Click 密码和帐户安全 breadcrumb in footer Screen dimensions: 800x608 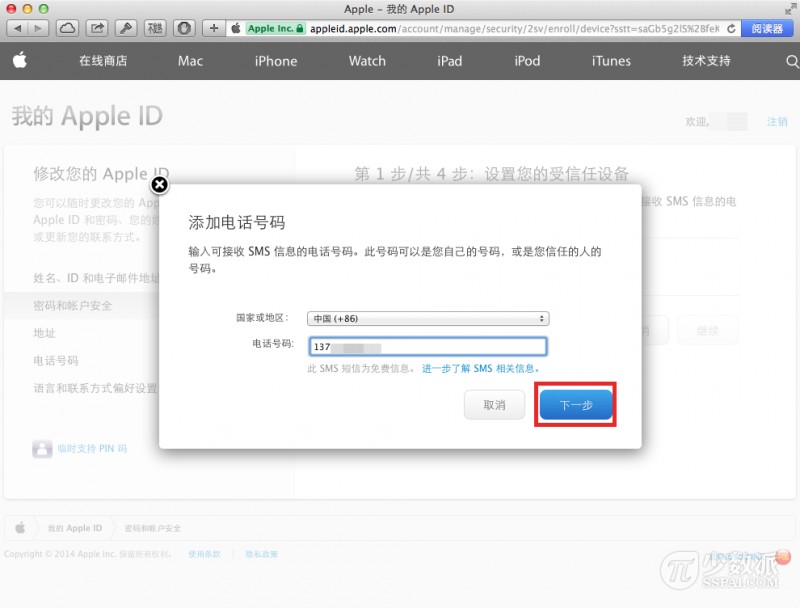click(x=153, y=528)
